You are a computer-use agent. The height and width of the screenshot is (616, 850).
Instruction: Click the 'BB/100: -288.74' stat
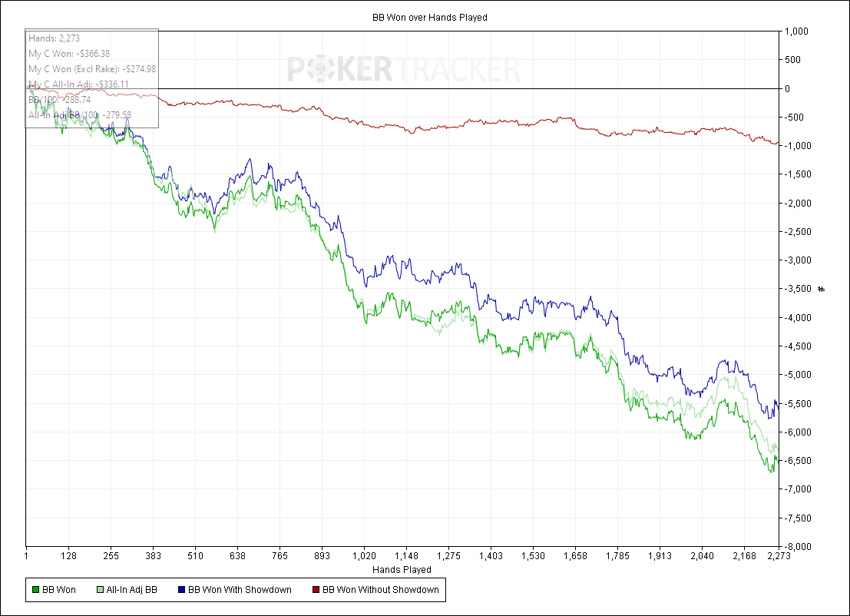[60, 99]
